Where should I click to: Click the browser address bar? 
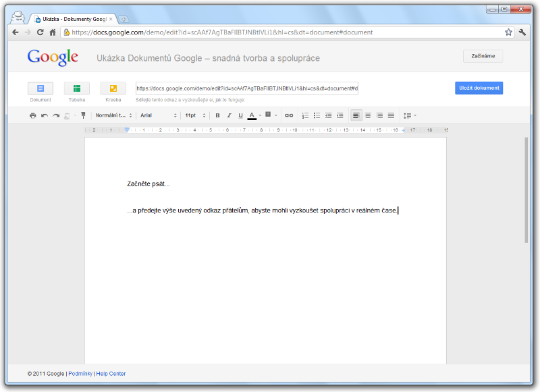click(288, 32)
